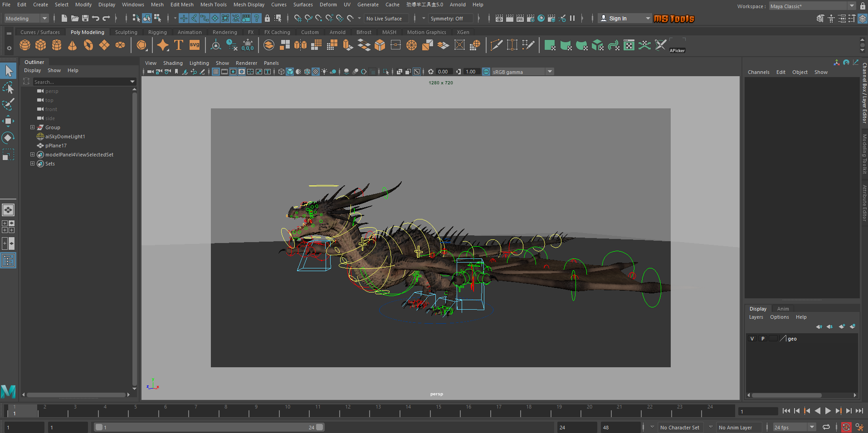868x433 pixels.
Task: Open the Workspace Maya Classic dropdown
Action: click(812, 6)
